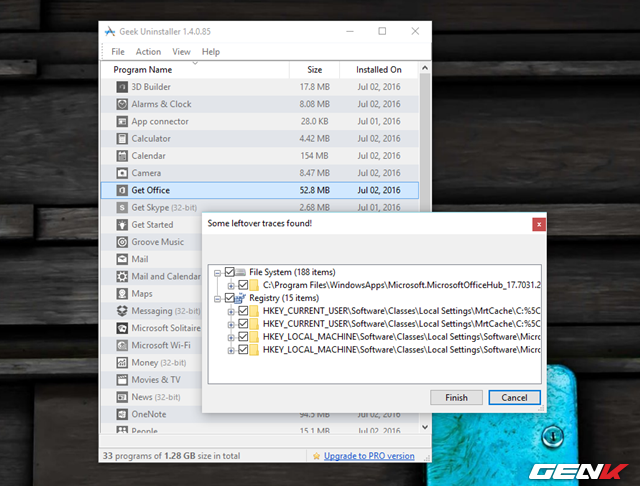Expand the first HKEY_CURRENT_USER registry entry

231,311
